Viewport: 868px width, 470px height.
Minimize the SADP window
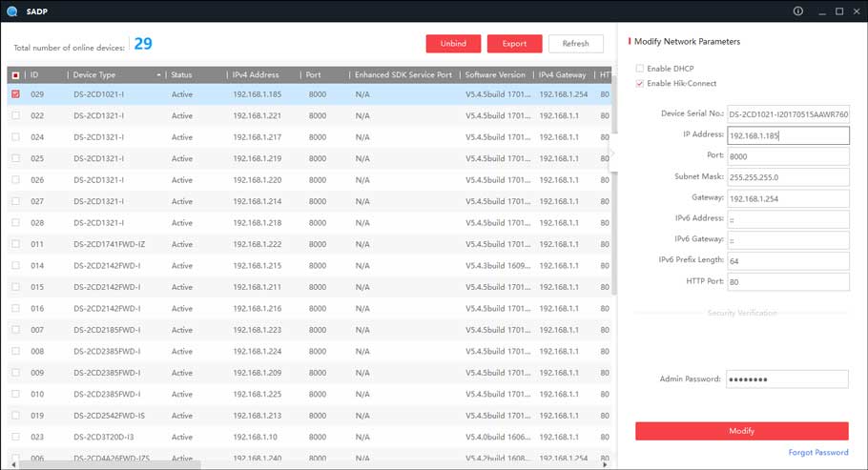point(819,11)
